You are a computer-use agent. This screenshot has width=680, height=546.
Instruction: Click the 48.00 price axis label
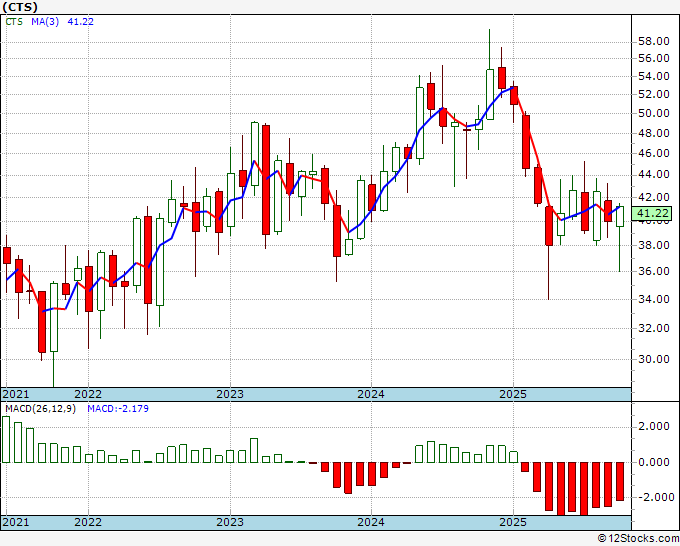click(x=654, y=133)
